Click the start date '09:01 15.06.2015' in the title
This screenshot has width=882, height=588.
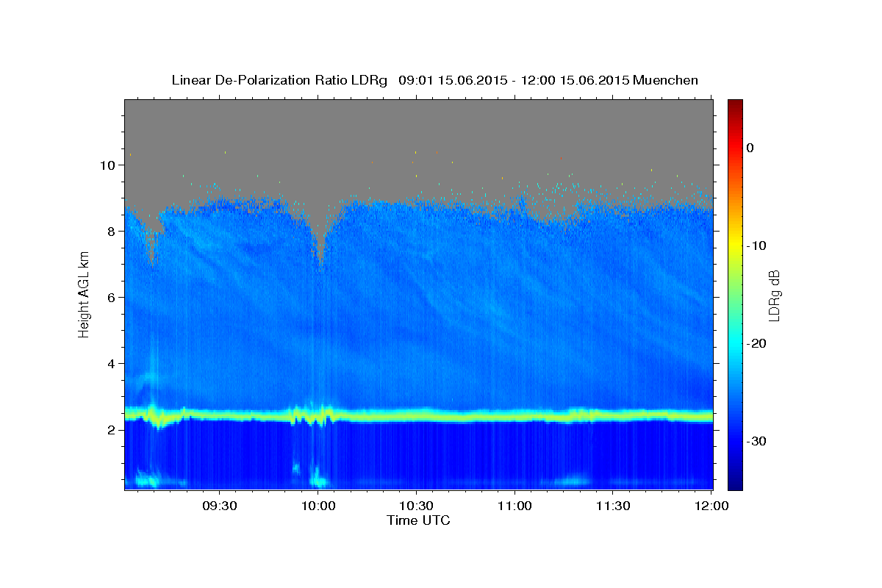[452, 80]
